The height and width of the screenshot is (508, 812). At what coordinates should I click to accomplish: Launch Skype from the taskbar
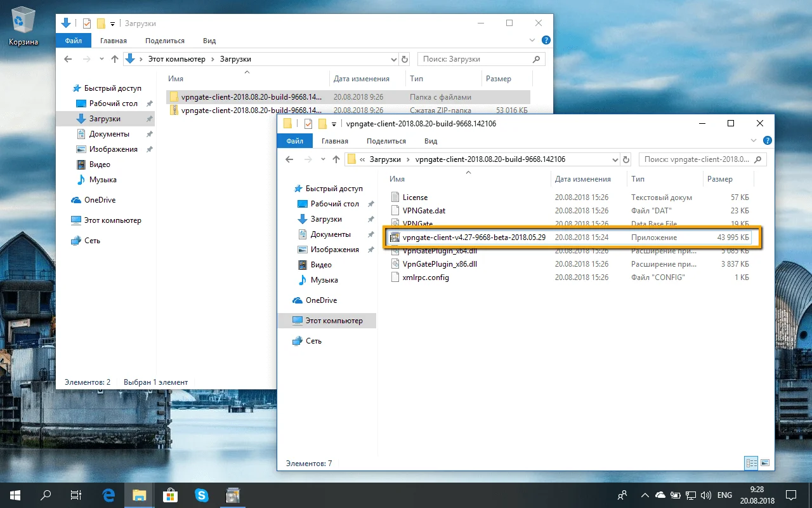(202, 495)
